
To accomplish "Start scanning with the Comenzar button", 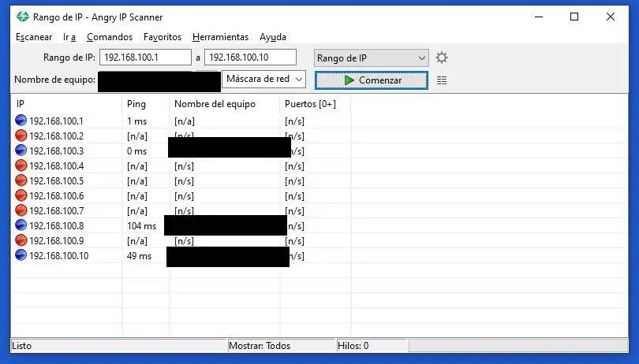I will [372, 80].
